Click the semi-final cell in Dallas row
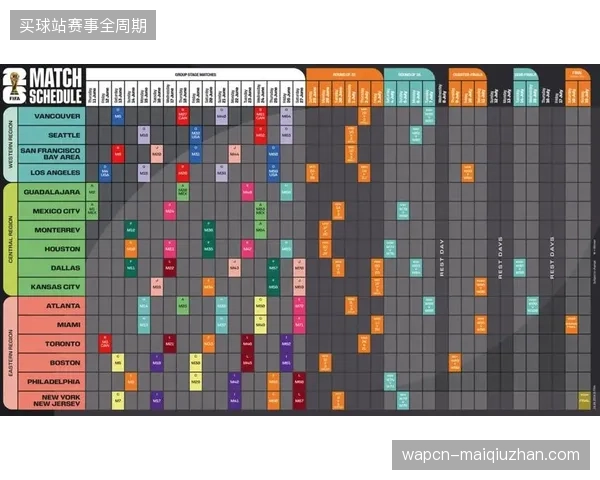This screenshot has height=480, width=600. [519, 268]
